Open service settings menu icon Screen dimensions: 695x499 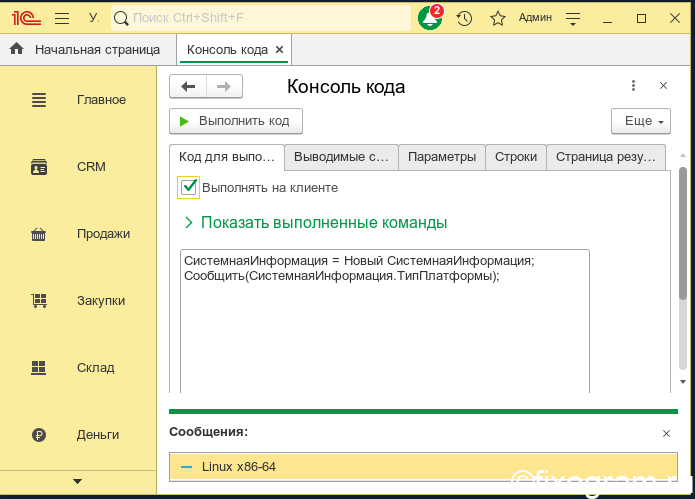(573, 18)
